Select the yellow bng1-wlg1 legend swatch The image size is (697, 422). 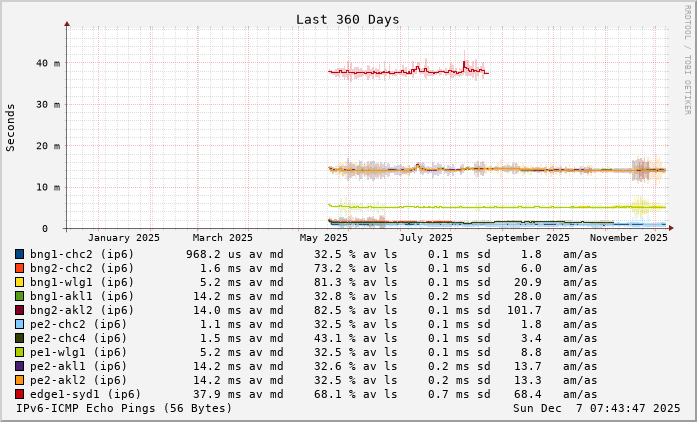[19, 282]
